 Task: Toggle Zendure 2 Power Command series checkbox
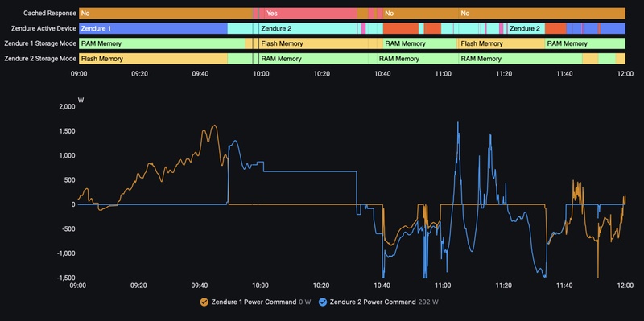[323, 302]
